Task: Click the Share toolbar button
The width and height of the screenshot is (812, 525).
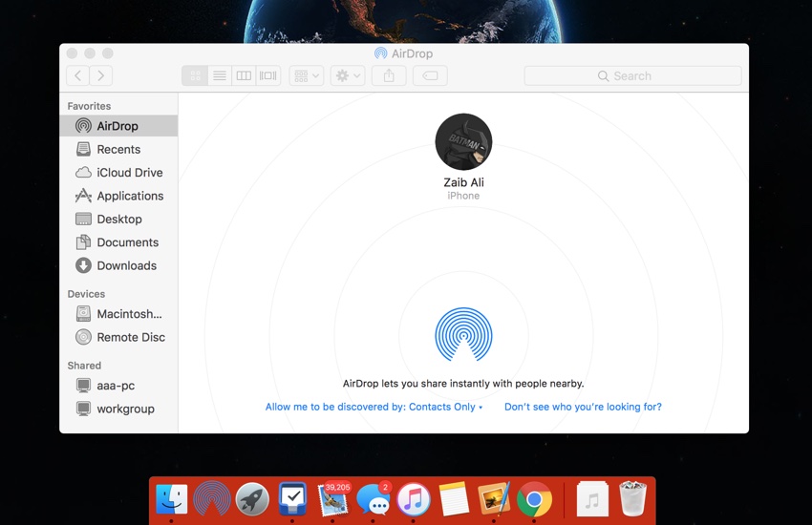Action: (x=389, y=75)
